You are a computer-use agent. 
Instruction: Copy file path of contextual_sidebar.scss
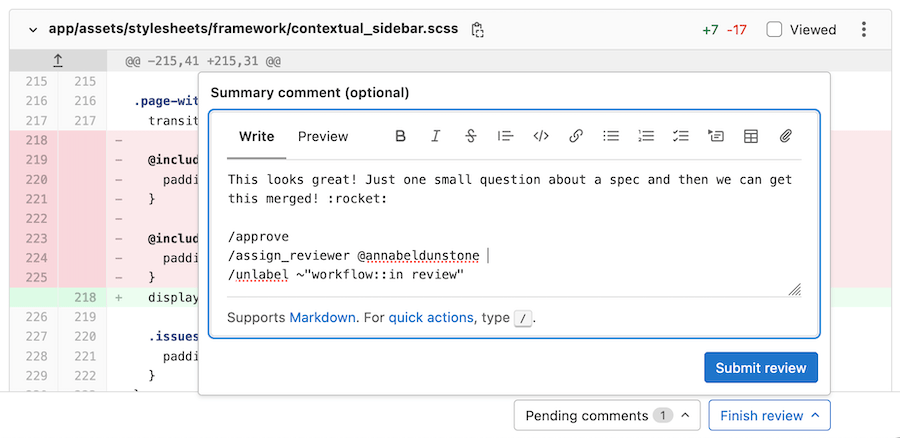point(478,30)
